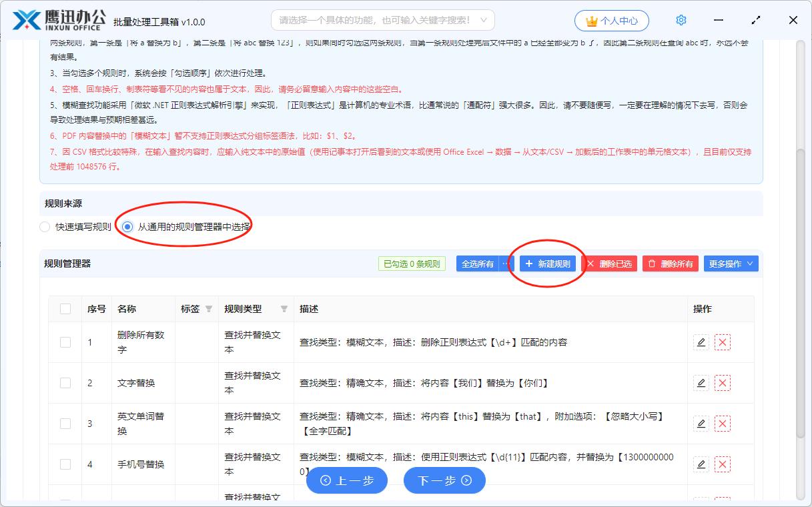Click delete icon for 删除所有数字 rule
Screen dimensions: 812x507
pos(722,343)
